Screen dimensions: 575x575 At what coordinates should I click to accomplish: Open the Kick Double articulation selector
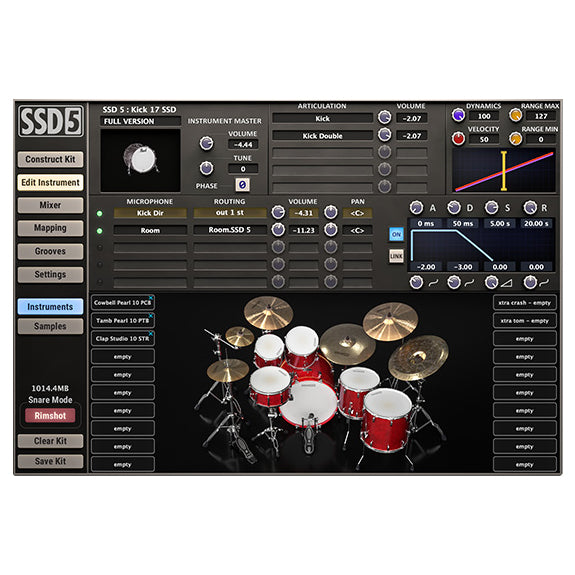tap(322, 136)
